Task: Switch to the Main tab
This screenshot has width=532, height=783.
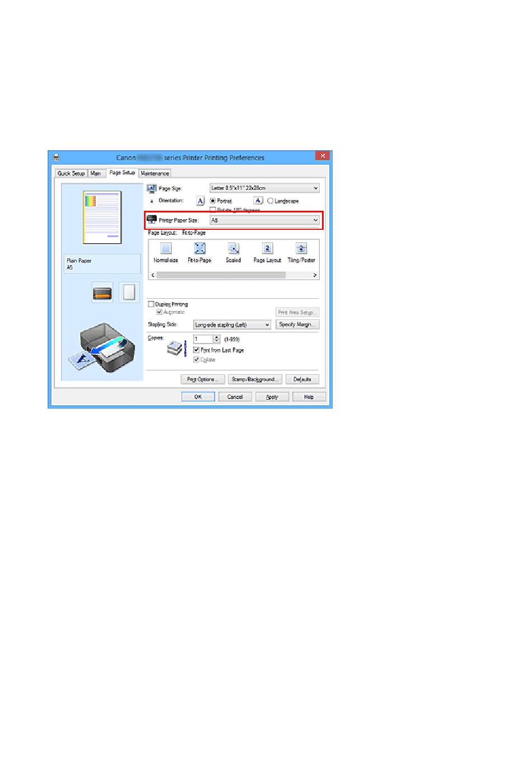Action: pos(96,174)
